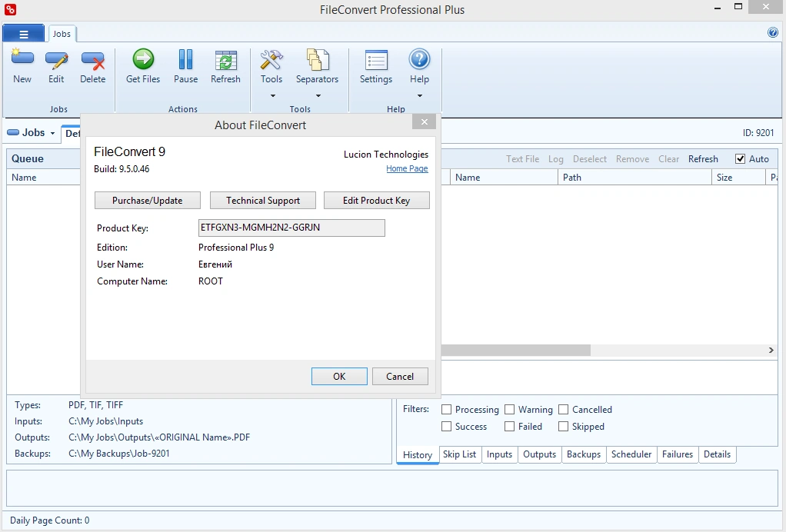Click the FileConvert application menu button

pyautogui.click(x=24, y=34)
